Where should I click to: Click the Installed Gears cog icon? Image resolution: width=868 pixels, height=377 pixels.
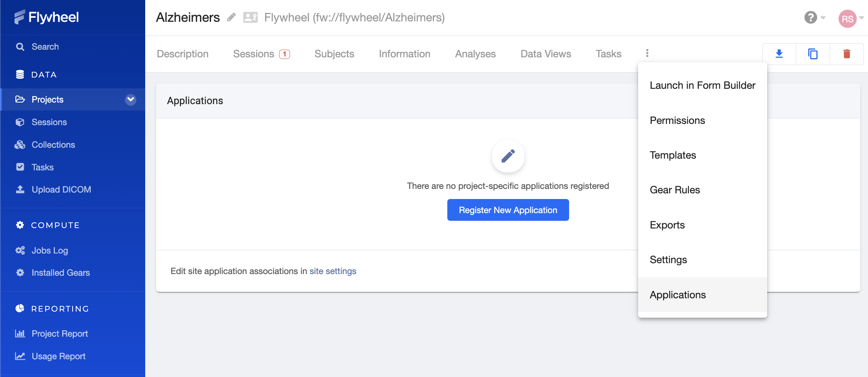point(20,272)
